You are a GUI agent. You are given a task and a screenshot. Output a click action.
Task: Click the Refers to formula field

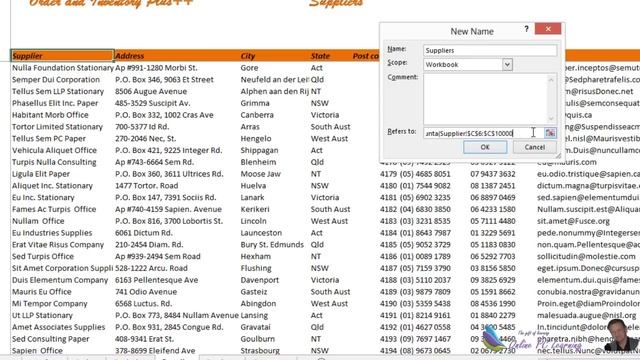click(x=483, y=133)
